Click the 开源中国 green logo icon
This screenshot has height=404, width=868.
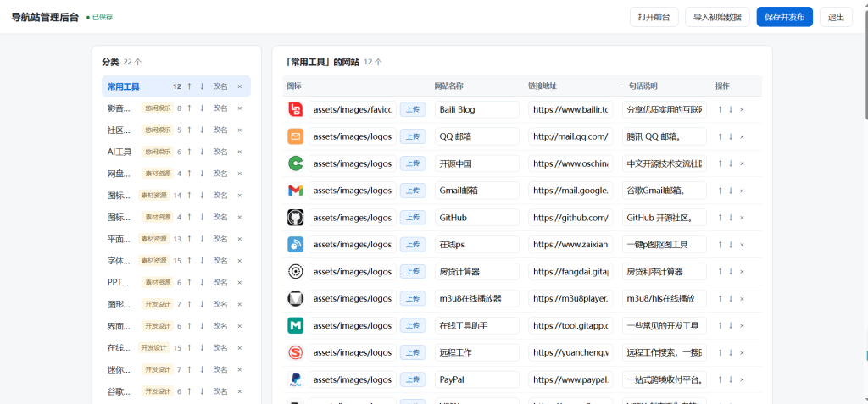[x=296, y=163]
